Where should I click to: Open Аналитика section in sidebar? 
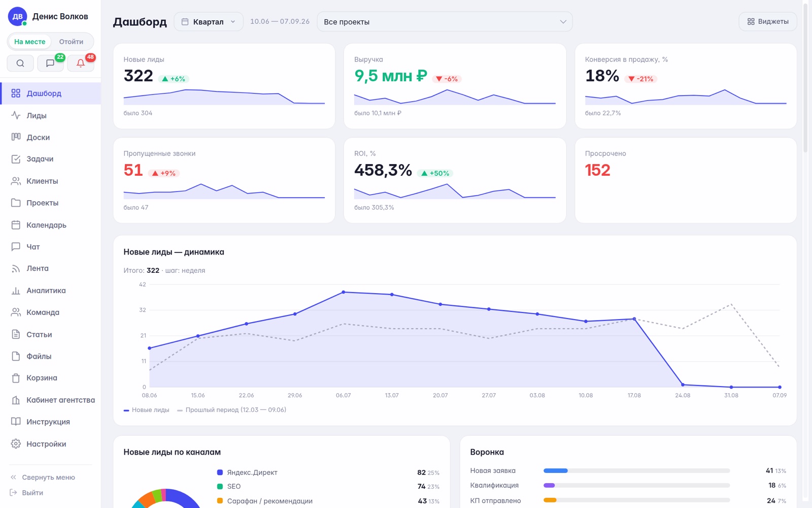[51, 291]
